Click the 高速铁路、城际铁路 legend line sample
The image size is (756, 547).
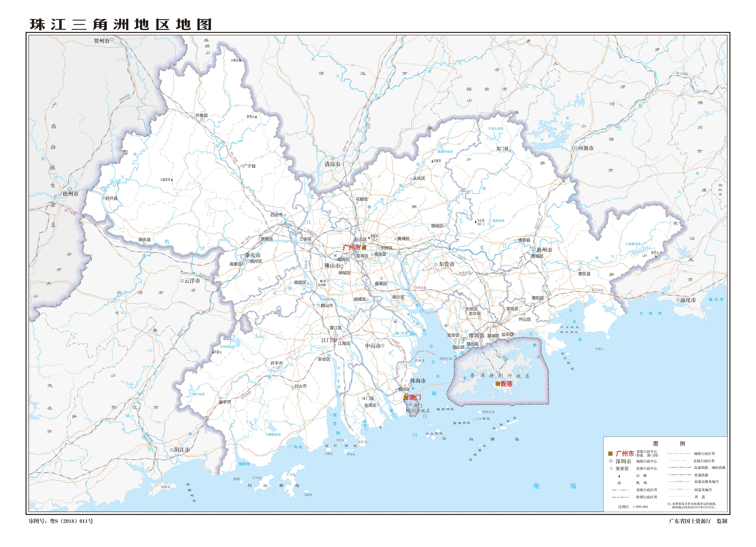click(680, 467)
